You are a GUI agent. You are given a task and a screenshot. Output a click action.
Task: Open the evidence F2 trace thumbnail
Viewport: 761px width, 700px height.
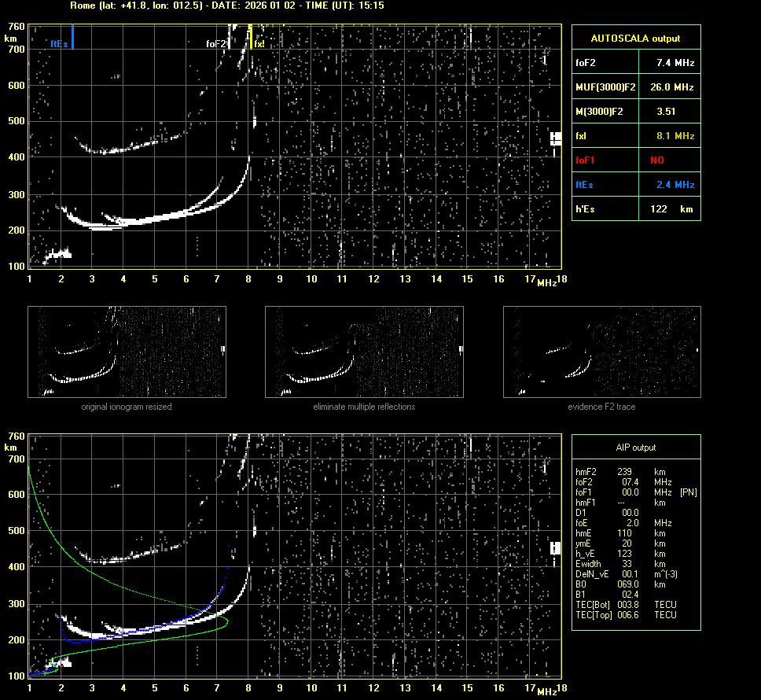coord(601,352)
